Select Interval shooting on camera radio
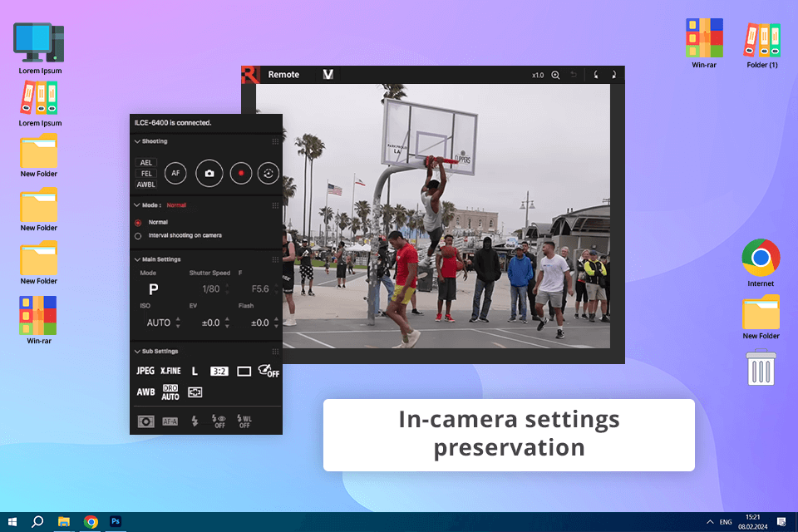This screenshot has width=798, height=532. click(x=138, y=236)
